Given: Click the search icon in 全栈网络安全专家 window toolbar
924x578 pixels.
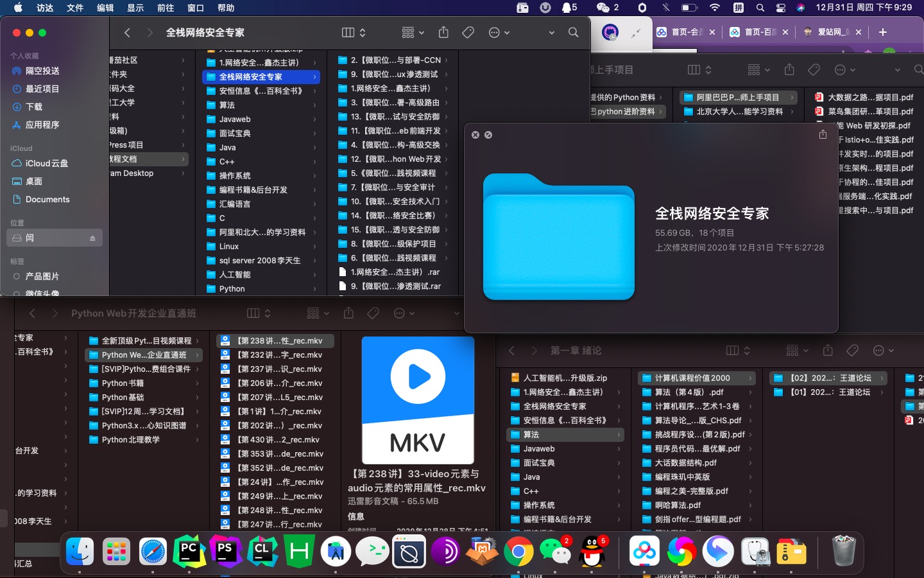Looking at the screenshot, I should pyautogui.click(x=573, y=32).
